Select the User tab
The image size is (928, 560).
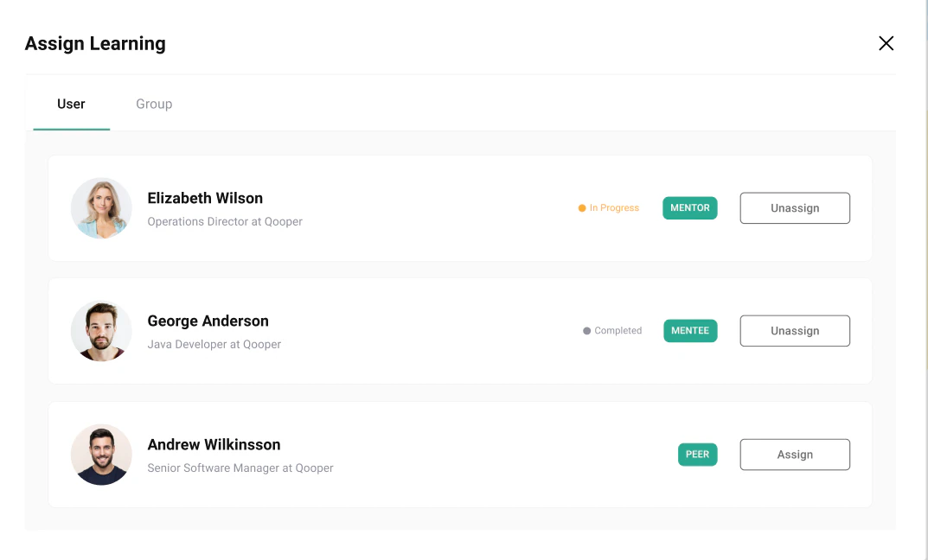pos(71,104)
